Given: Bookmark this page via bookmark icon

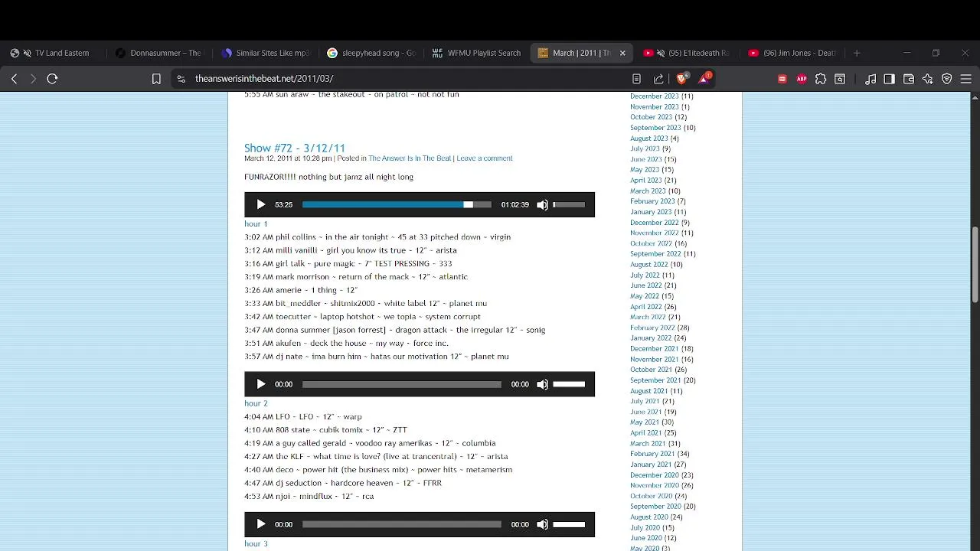Looking at the screenshot, I should 156,79.
